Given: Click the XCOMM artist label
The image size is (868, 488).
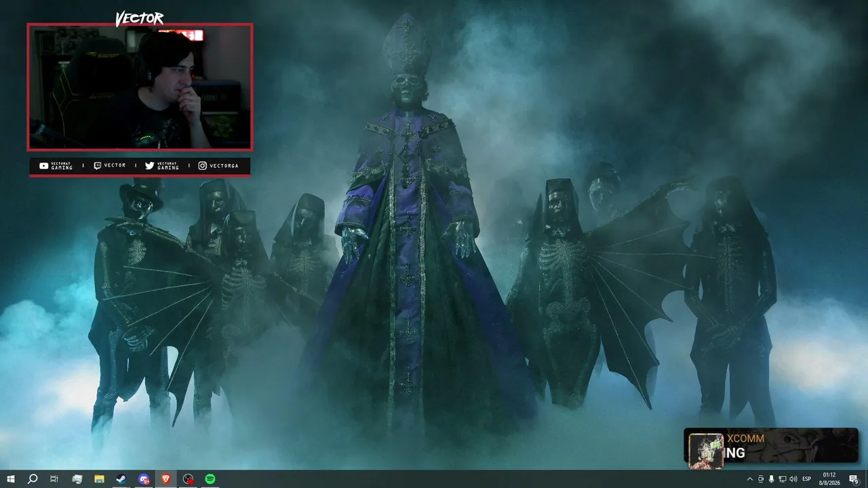Looking at the screenshot, I should point(745,439).
